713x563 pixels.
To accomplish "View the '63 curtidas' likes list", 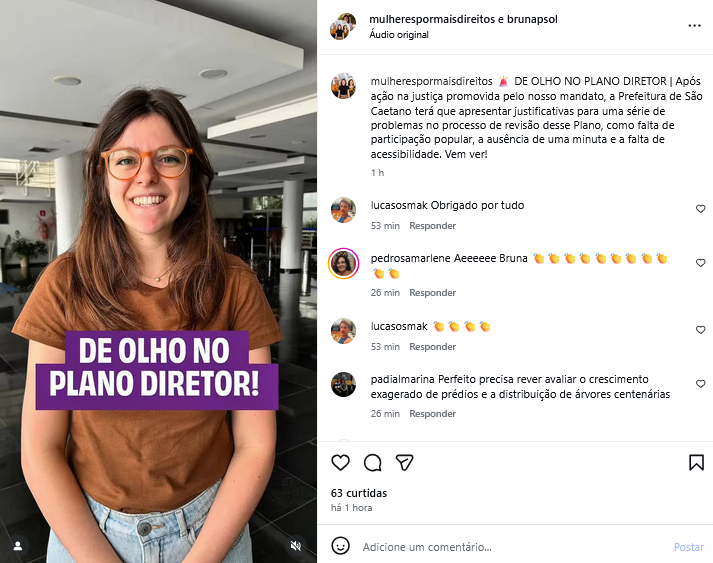I will (x=359, y=493).
